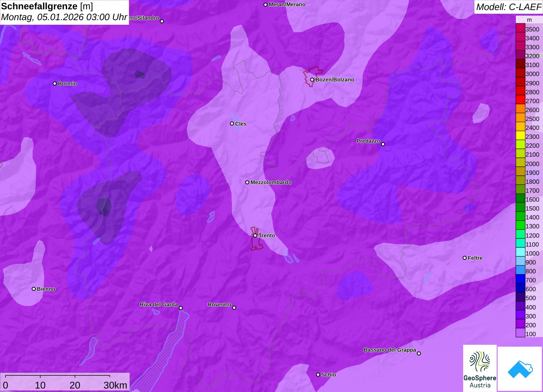Image resolution: width=543 pixels, height=392 pixels.
Task: Click the Predazzo text label
Action: 368,141
